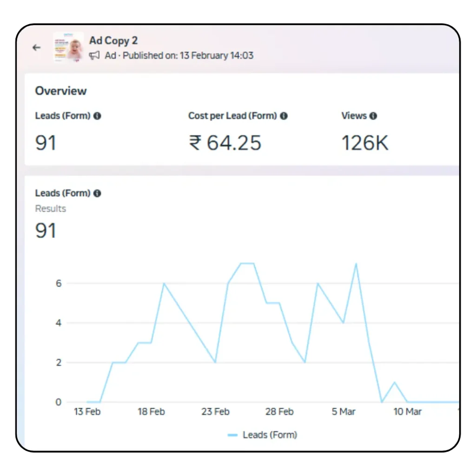Click info icon next to Overview Leads (Form)
The image size is (476, 476).
pyautogui.click(x=97, y=116)
